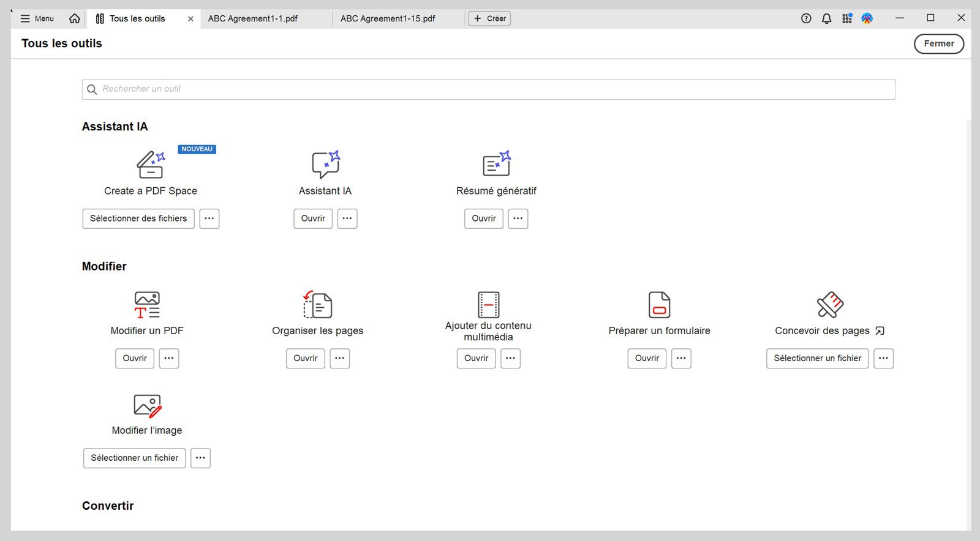This screenshot has height=541, width=980.
Task: Click the Résumé génératif label
Action: pos(496,191)
